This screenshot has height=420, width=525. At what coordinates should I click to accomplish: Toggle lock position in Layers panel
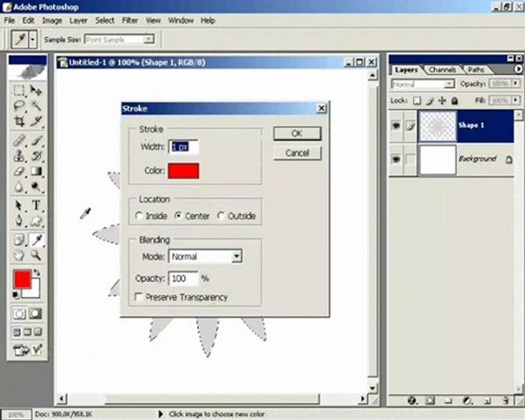click(x=442, y=100)
